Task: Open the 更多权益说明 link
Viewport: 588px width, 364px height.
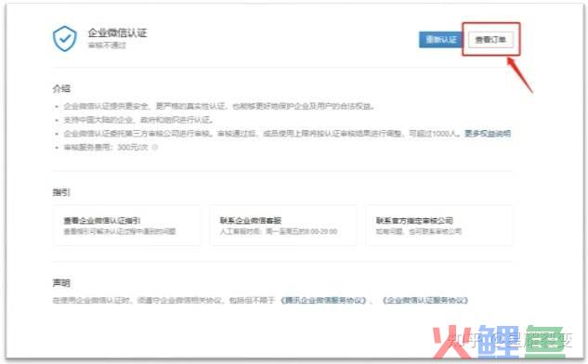Action: click(x=488, y=134)
